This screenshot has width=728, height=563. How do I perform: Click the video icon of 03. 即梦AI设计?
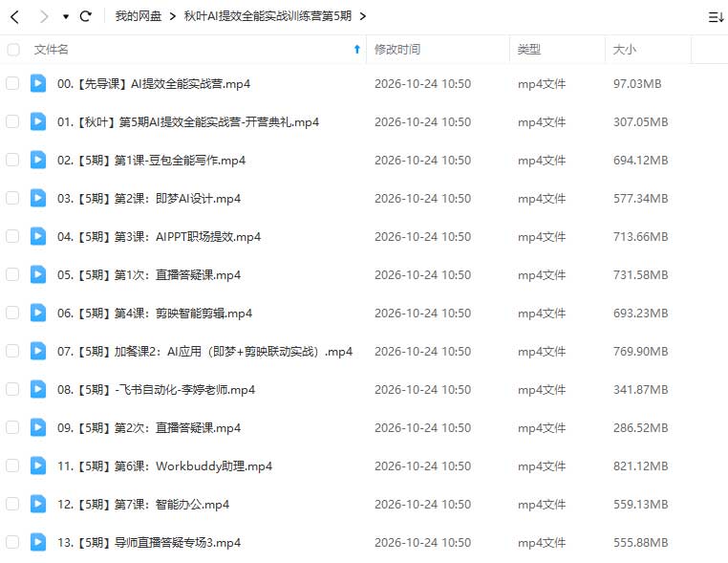[x=38, y=199]
